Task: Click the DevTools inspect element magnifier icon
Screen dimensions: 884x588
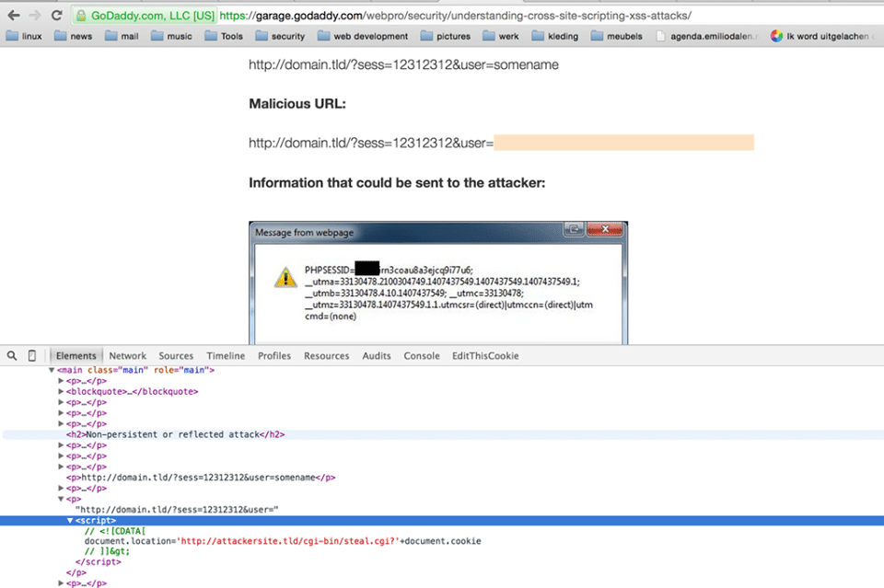Action: pos(12,355)
